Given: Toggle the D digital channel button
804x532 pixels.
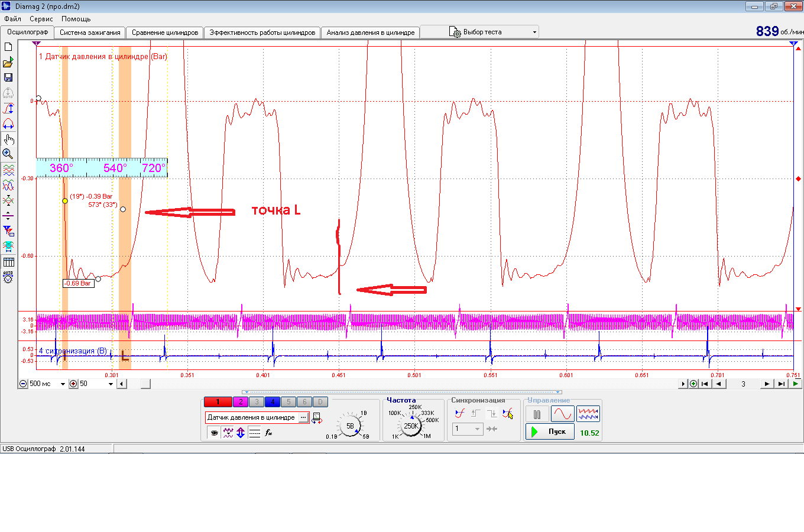Looking at the screenshot, I should [320, 402].
